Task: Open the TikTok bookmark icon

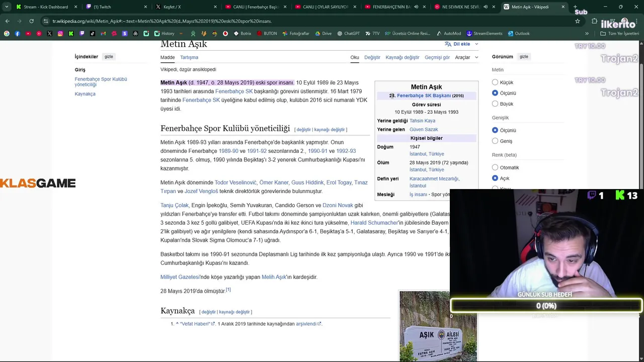Action: point(93,34)
